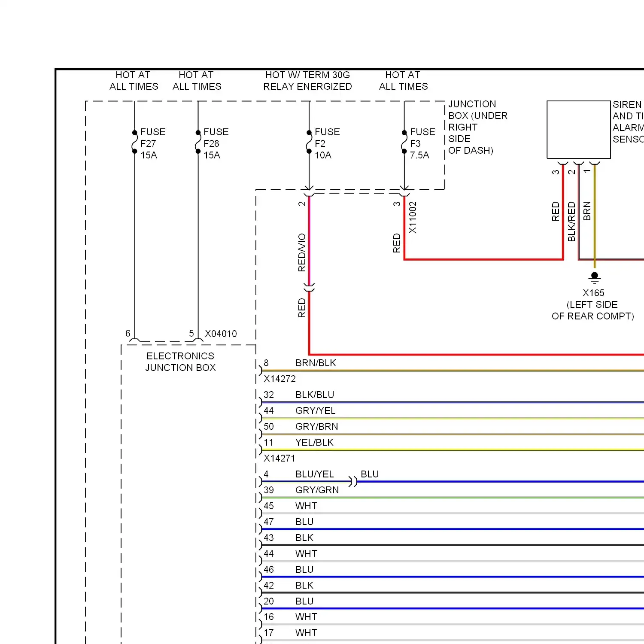Click the BLK wire label at pin 42
Screen dimensions: 644x644
click(x=304, y=585)
